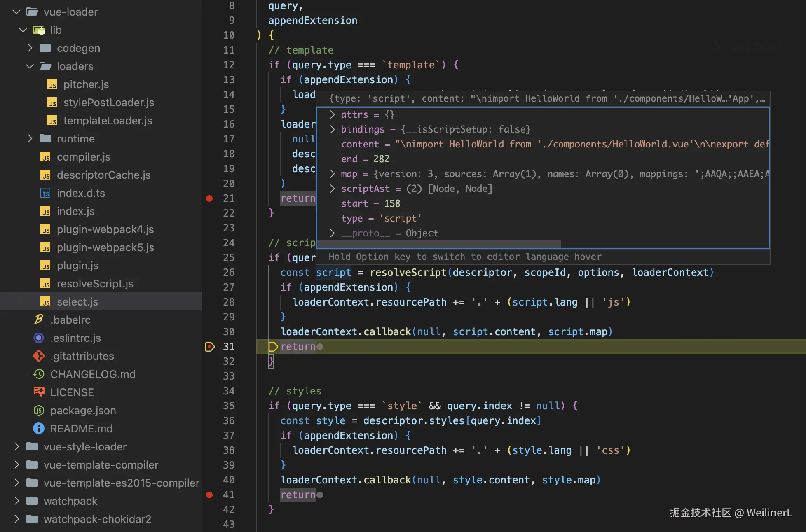806x532 pixels.
Task: Open pitcher.js in the file tree
Action: pos(86,84)
